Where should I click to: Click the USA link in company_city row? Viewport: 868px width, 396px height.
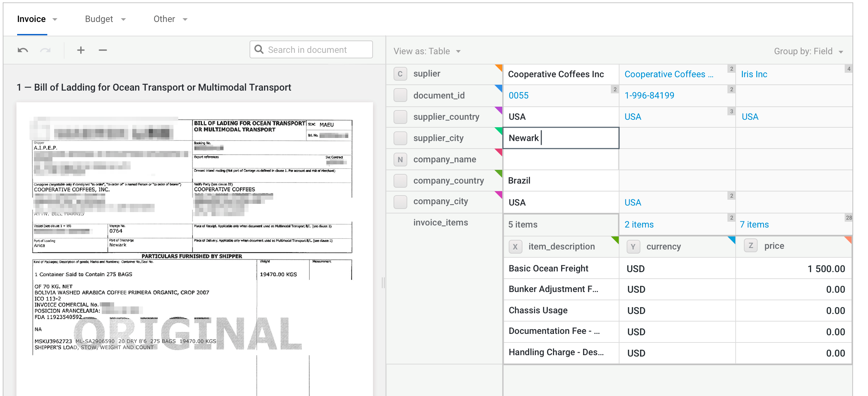pos(632,202)
